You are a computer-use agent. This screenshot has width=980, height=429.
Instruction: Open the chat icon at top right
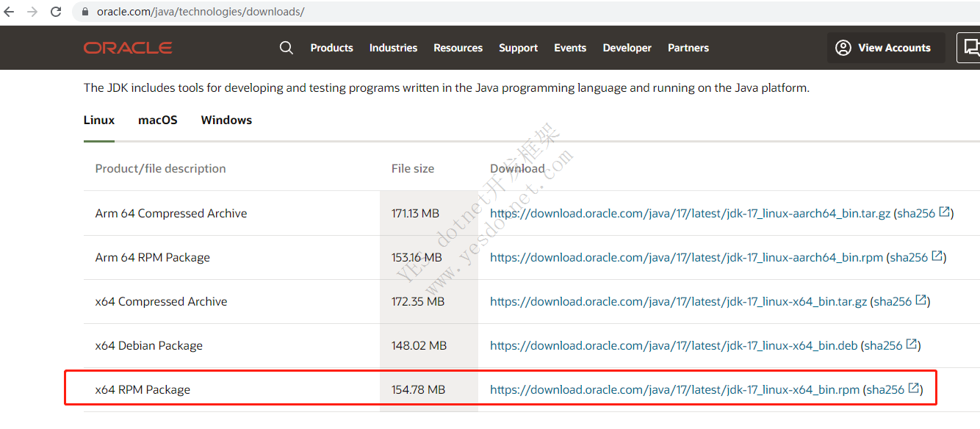tap(970, 48)
